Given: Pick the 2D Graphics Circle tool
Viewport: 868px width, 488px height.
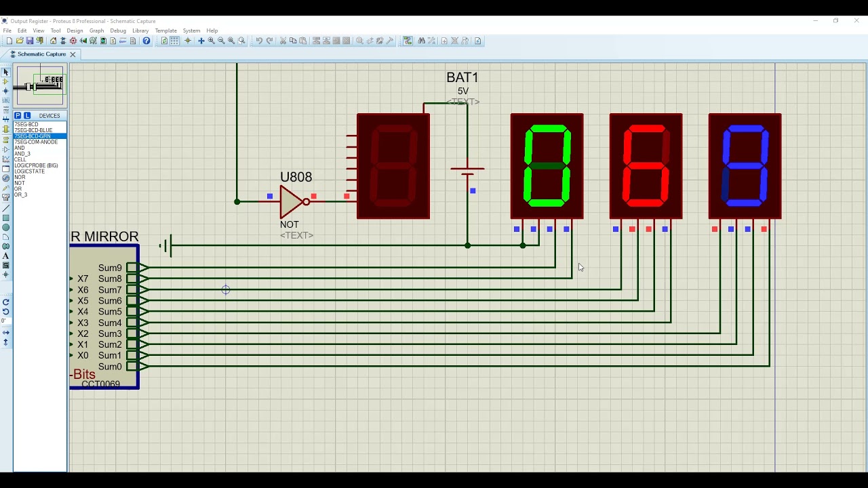Looking at the screenshot, I should 5,227.
